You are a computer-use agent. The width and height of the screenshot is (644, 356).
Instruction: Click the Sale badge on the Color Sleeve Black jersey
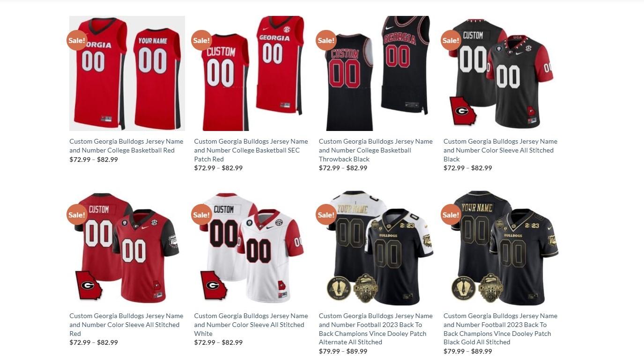point(451,40)
